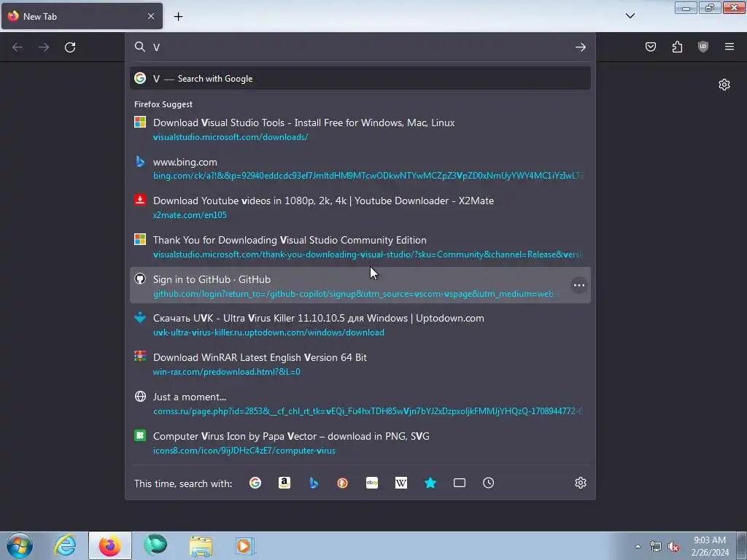Screen dimensions: 747x560
Task: Search this time with Bing icon
Action: coord(314,483)
